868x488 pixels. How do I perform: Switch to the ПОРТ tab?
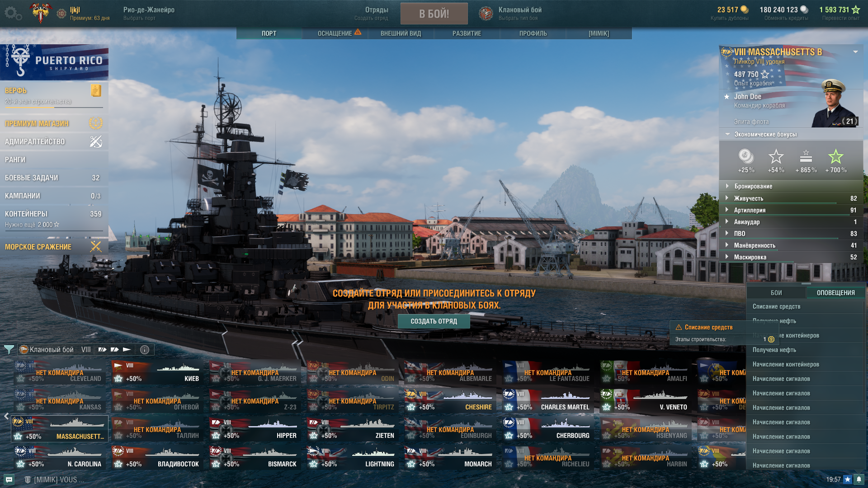point(269,33)
